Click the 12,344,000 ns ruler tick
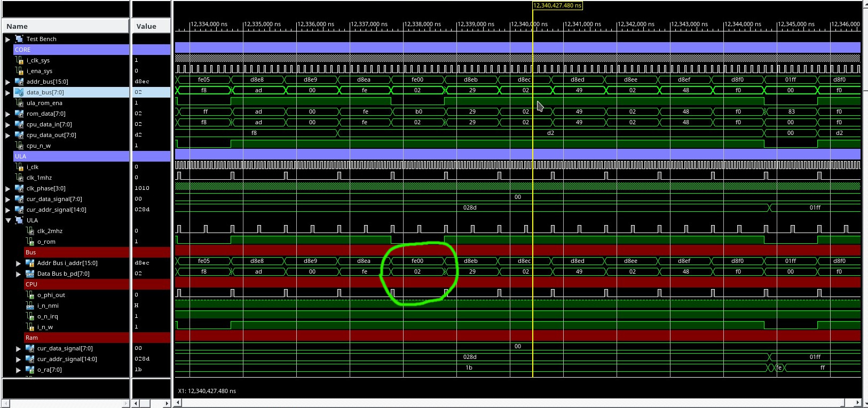Image resolution: width=868 pixels, height=408 pixels. 743,24
